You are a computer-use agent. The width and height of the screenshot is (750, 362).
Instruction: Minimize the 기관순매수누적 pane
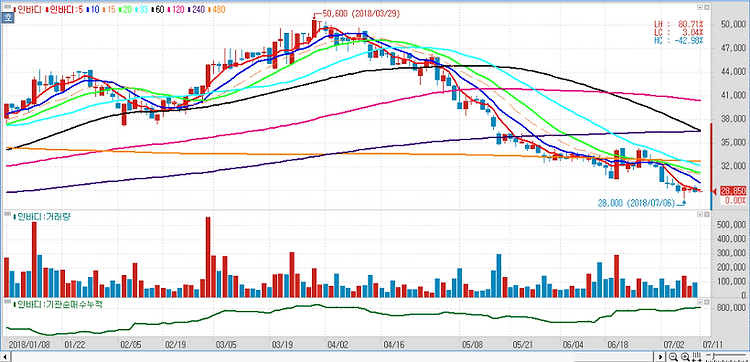click(x=700, y=302)
